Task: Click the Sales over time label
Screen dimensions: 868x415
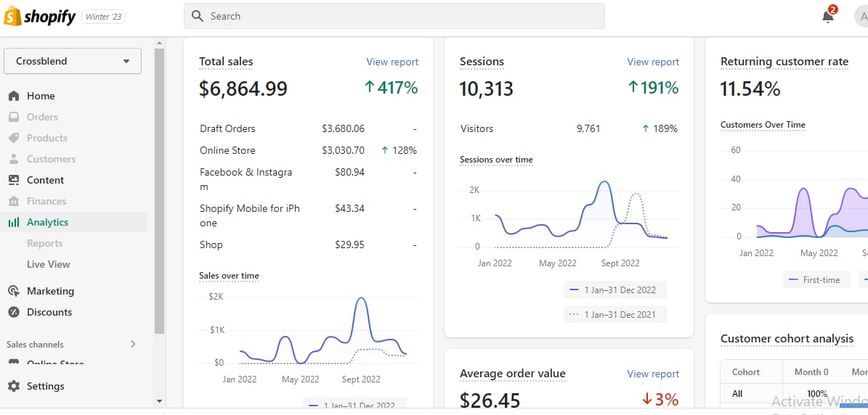Action: [x=230, y=276]
